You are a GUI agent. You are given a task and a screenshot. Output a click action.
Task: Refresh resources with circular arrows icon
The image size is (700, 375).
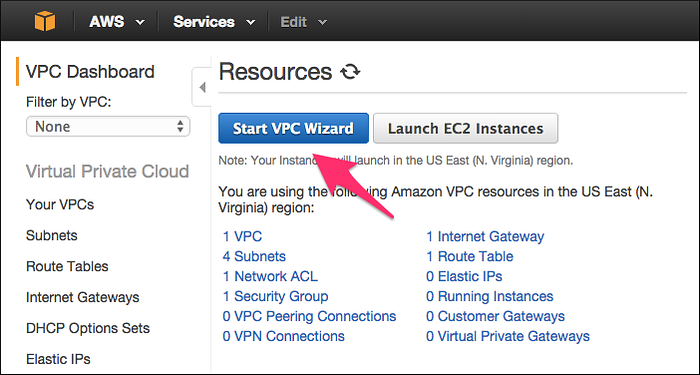point(350,71)
